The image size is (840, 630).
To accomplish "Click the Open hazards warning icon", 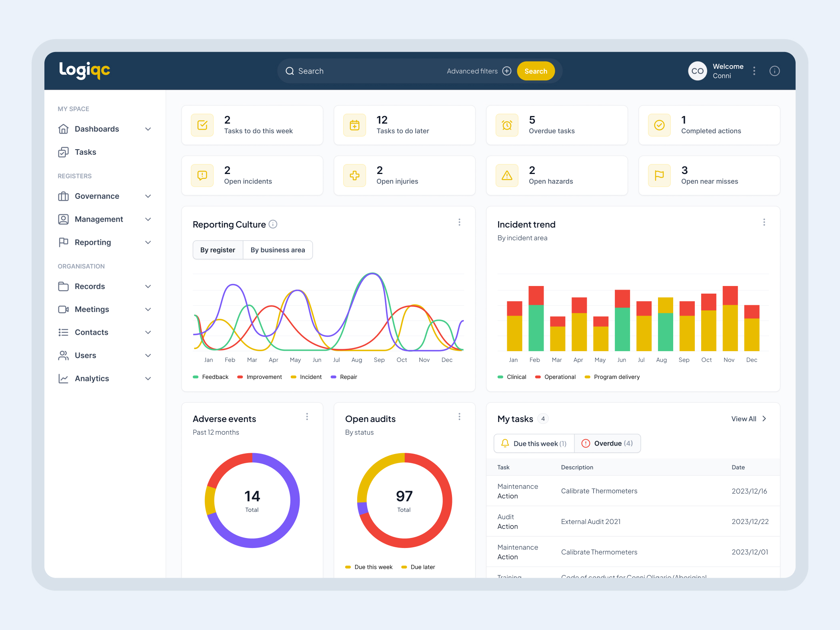I will pos(507,175).
